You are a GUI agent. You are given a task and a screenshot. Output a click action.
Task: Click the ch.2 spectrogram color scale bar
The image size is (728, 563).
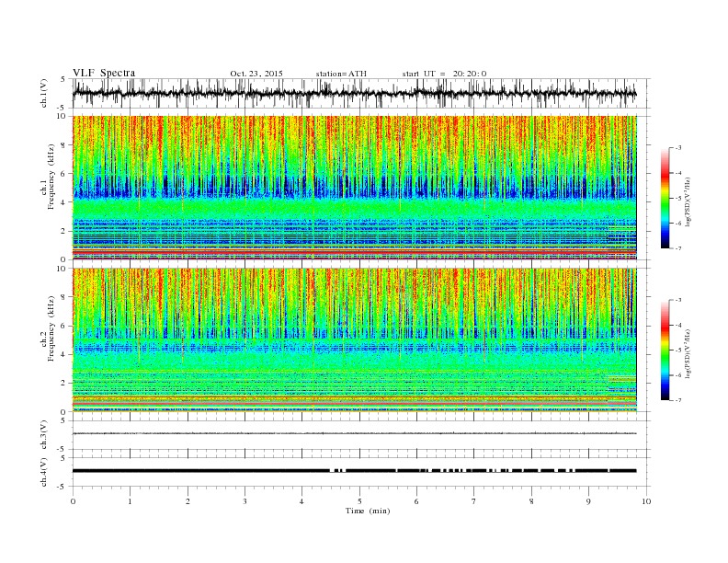click(665, 350)
